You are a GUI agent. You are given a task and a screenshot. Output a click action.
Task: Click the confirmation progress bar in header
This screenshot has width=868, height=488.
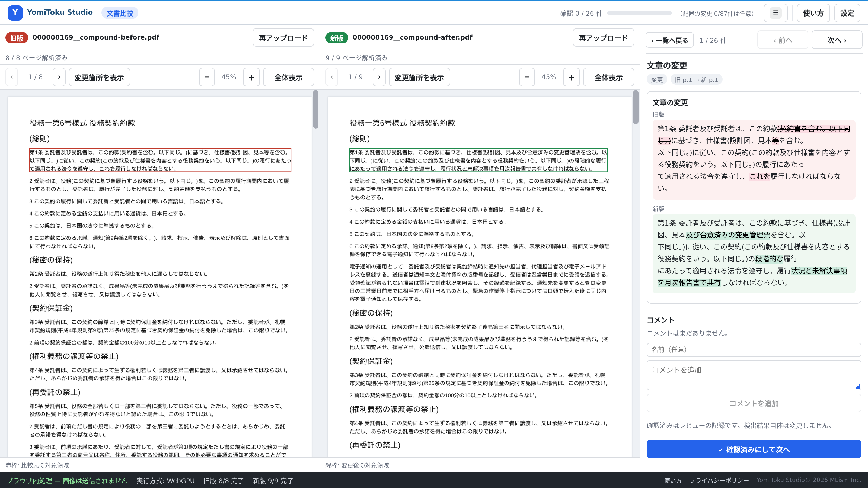coord(639,13)
